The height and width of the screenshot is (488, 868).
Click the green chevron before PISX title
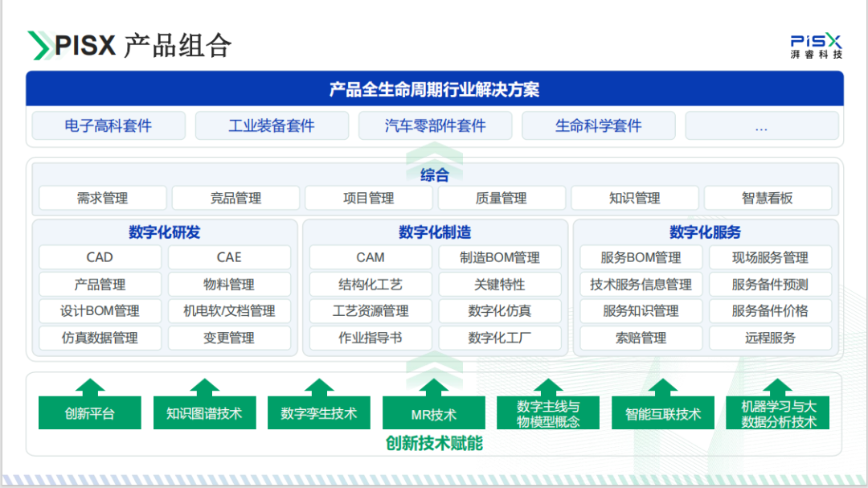(39, 45)
